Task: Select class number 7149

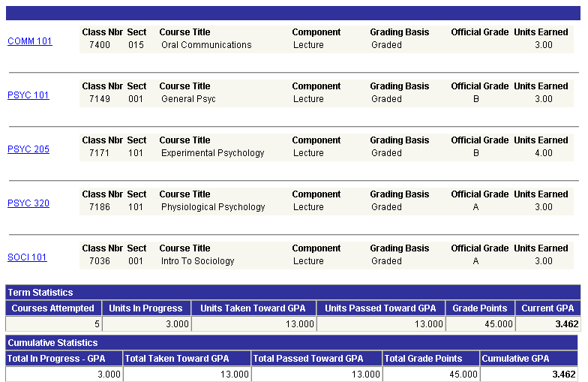Action: click(x=100, y=99)
